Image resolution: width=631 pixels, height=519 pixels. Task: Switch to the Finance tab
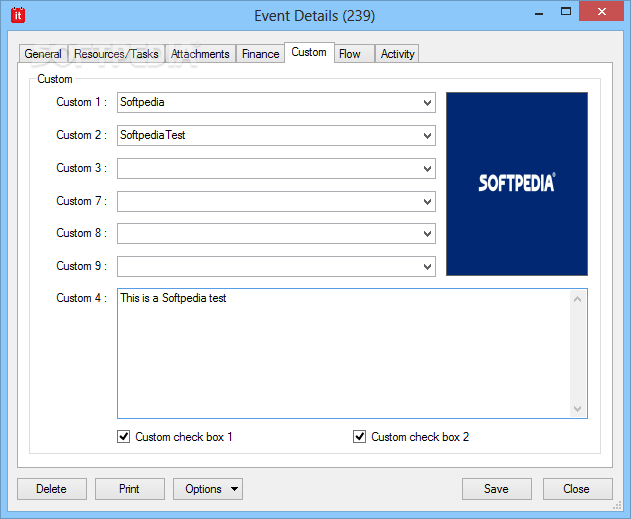coord(260,54)
